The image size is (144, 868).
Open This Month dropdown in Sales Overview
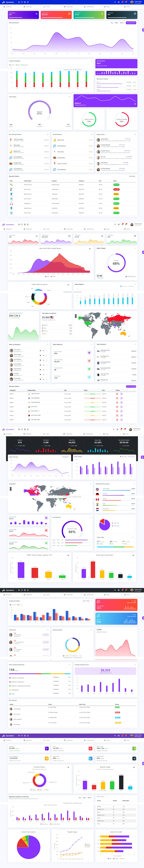[66, 457]
